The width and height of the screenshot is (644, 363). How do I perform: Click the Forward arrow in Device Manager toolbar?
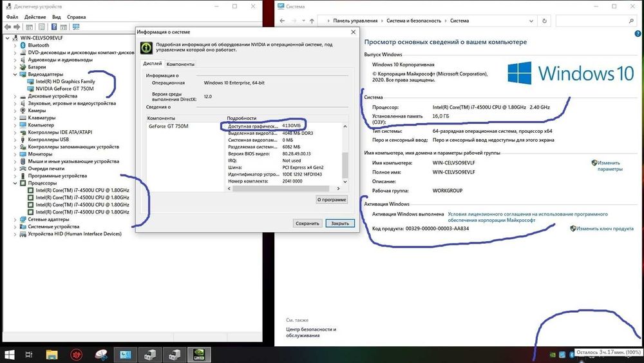(x=17, y=26)
